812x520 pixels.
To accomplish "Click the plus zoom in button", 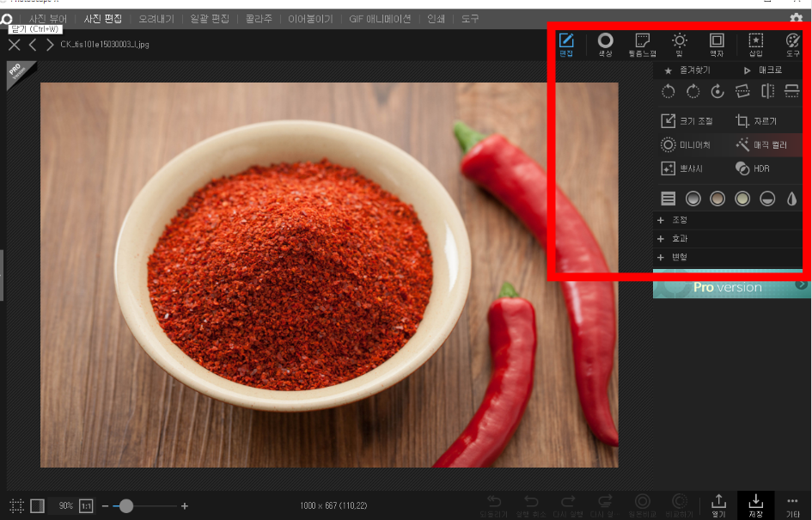I will 185,506.
